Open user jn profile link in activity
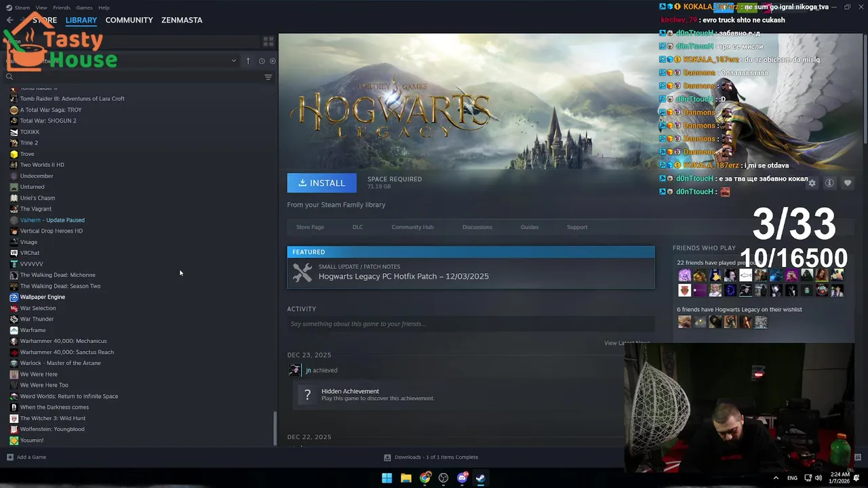The width and height of the screenshot is (868, 488). click(x=309, y=370)
